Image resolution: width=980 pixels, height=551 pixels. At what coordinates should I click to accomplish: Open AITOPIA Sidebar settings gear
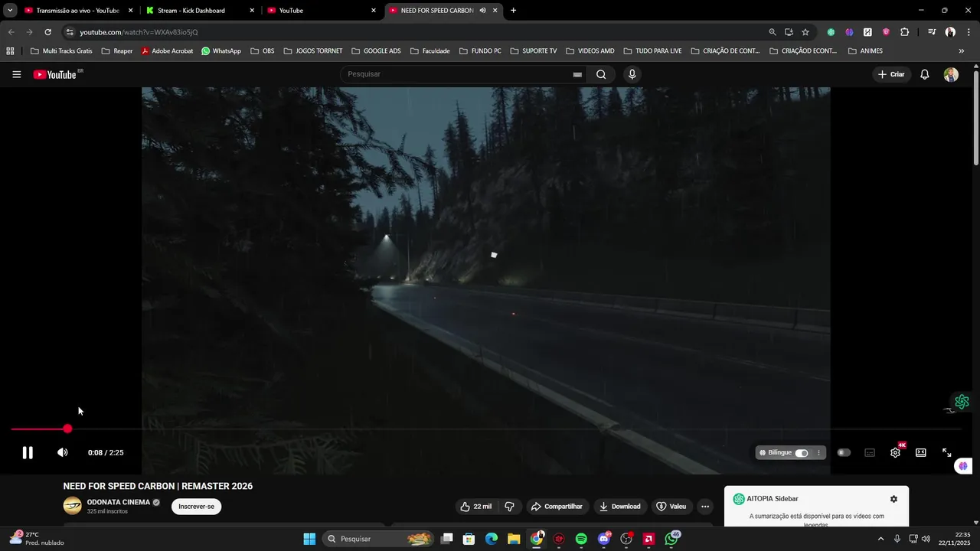pyautogui.click(x=893, y=499)
